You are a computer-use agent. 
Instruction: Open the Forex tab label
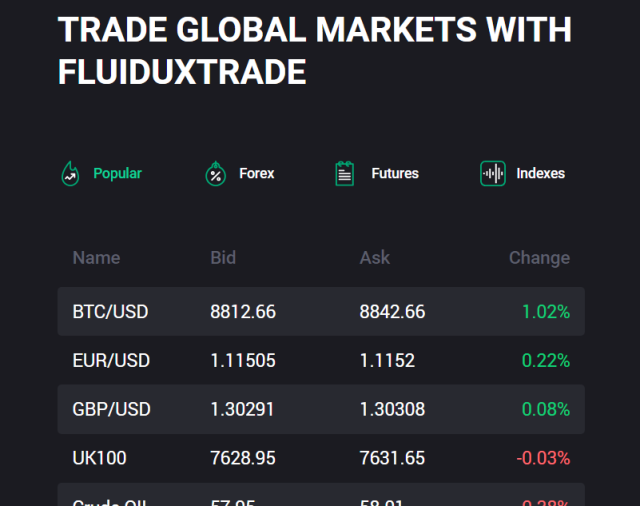[257, 173]
